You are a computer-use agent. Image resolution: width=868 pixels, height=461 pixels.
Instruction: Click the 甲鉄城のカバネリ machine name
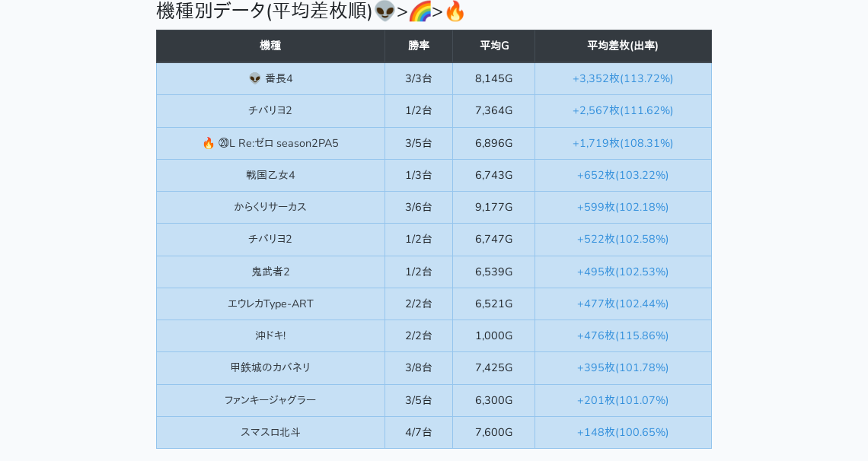[x=270, y=367]
